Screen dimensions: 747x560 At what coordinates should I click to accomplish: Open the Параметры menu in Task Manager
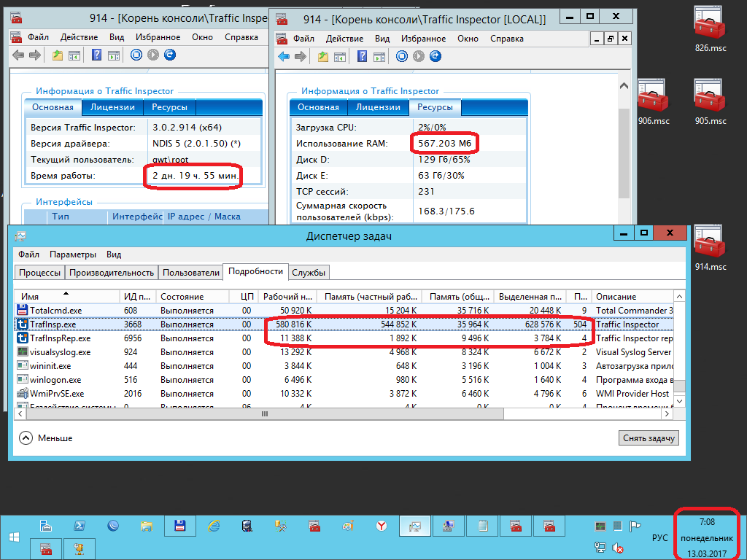(x=73, y=254)
